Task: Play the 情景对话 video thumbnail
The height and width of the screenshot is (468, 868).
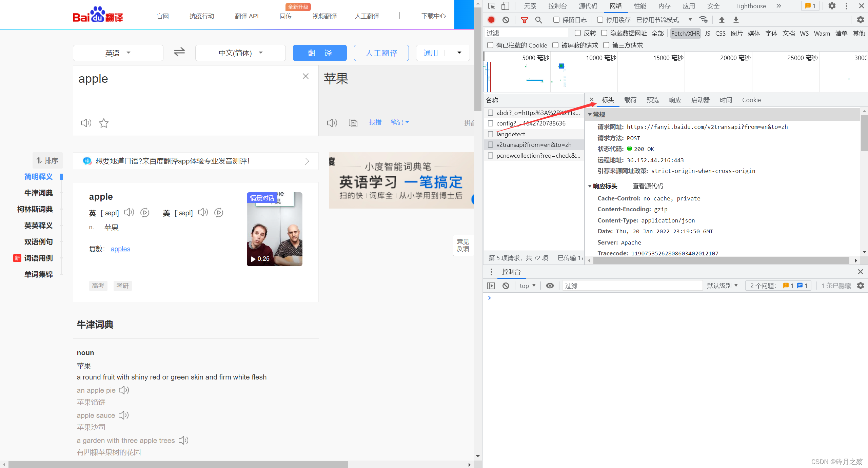Action: coord(274,230)
